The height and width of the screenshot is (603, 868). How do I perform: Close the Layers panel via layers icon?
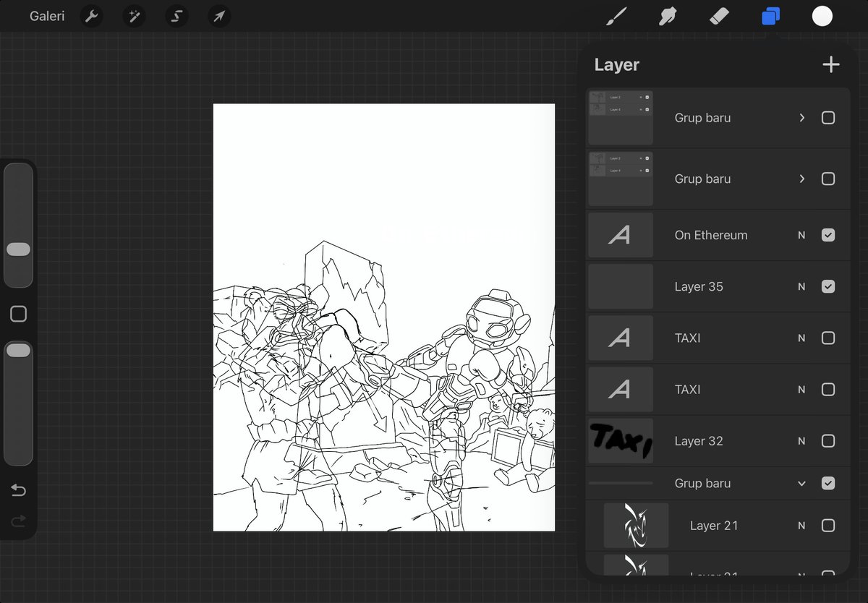point(771,16)
